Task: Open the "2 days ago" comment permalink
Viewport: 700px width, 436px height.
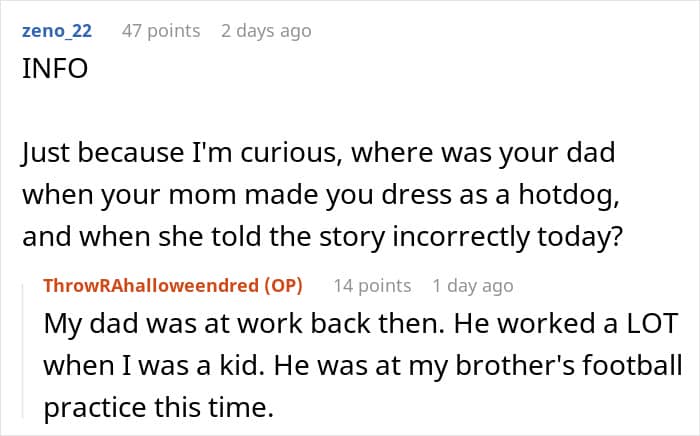Action: 265,31
